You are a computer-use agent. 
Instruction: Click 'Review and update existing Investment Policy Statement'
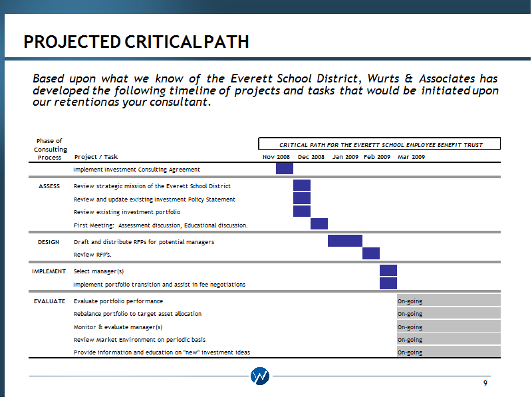pyautogui.click(x=154, y=199)
